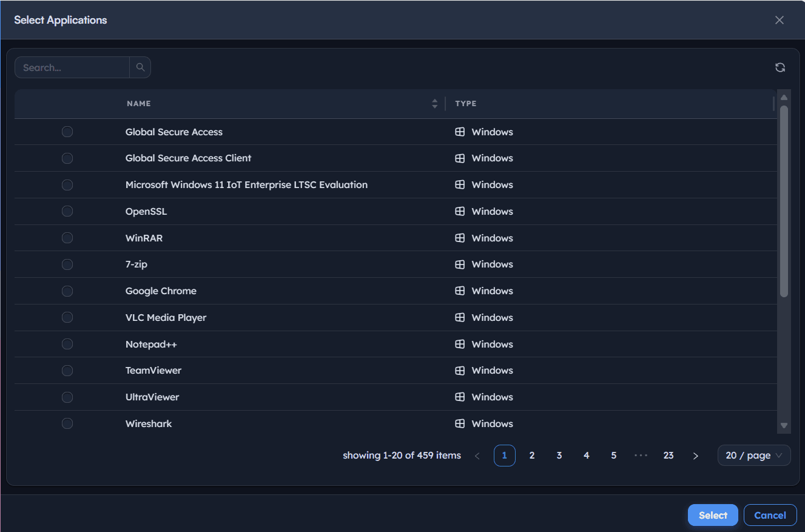Screen dimensions: 805x532
Task: Sort by the NAME column arrows
Action: pos(434,104)
